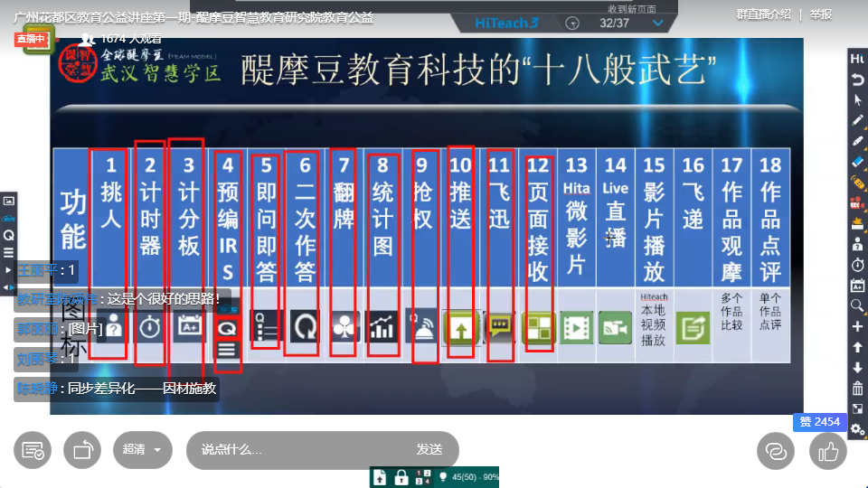Viewport: 868px width, 488px height.
Task: Click 发送 to send the comment
Action: [x=429, y=450]
